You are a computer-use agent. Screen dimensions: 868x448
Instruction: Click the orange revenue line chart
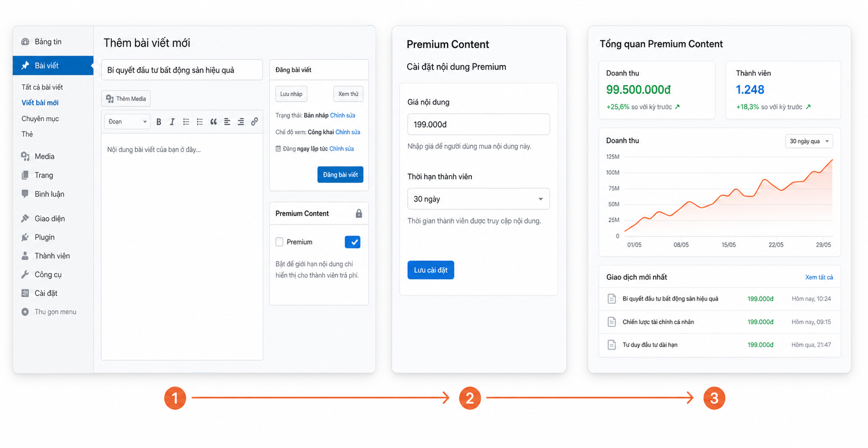728,196
